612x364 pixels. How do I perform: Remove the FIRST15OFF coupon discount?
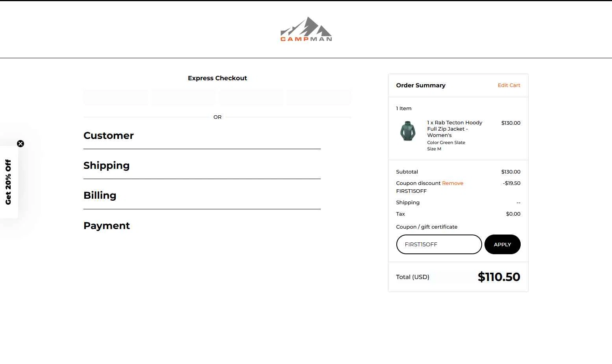453,183
